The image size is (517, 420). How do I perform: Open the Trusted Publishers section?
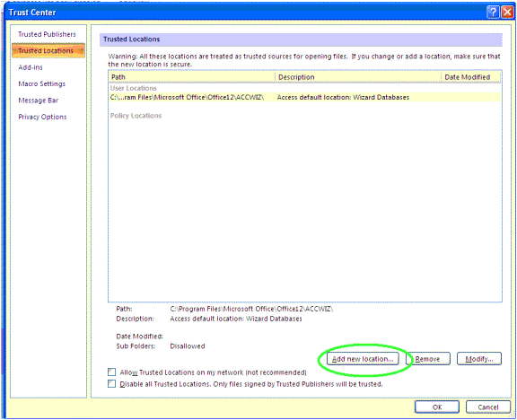47,34
